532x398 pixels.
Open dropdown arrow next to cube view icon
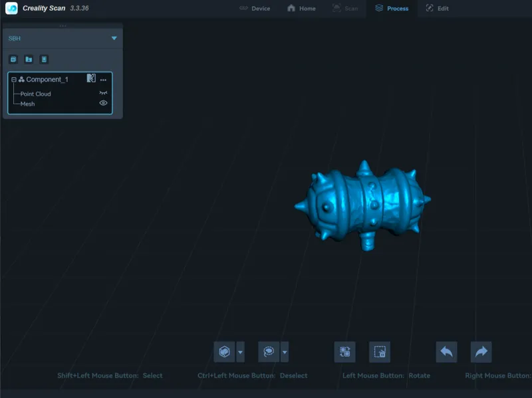click(x=240, y=352)
